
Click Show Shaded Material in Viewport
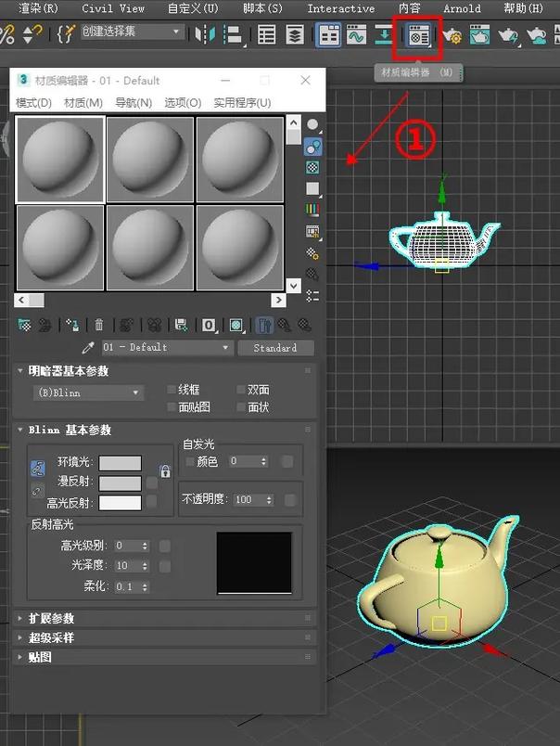point(236,325)
